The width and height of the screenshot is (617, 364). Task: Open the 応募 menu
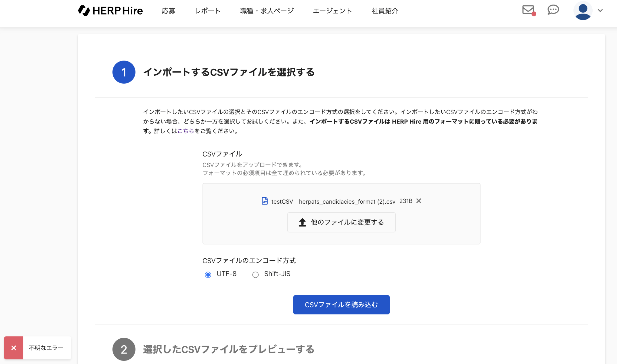click(x=169, y=11)
